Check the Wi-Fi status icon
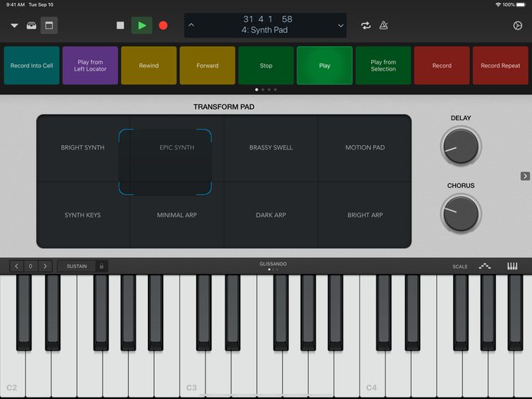 pos(498,5)
